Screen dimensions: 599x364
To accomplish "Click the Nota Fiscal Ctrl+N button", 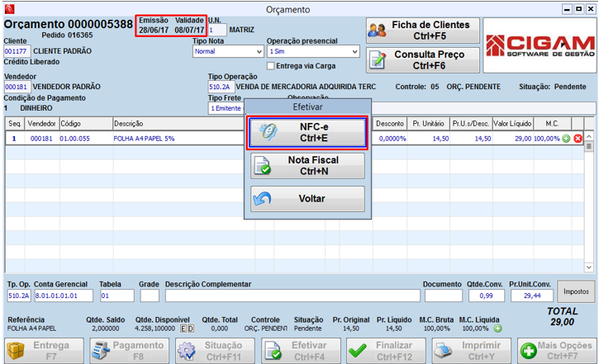I will tap(307, 166).
